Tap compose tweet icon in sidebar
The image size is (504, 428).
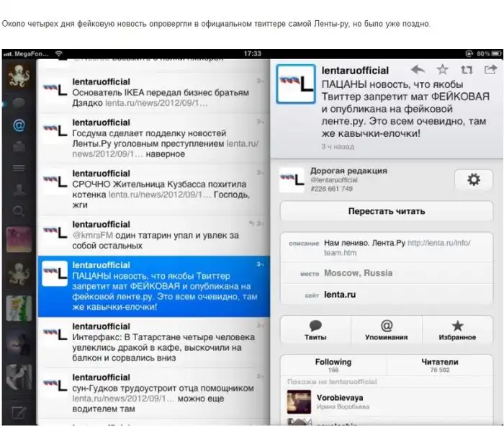(19, 414)
